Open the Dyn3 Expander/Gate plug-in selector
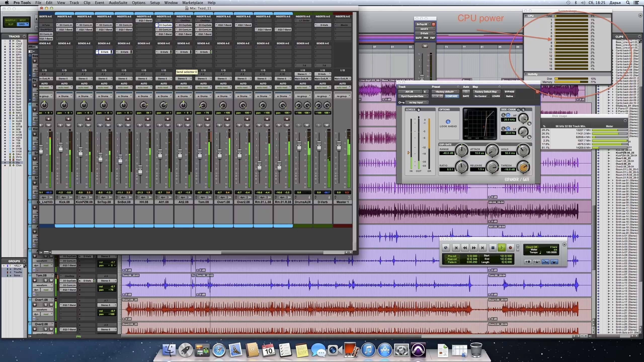Screen dimensions: 644x362 413,96
